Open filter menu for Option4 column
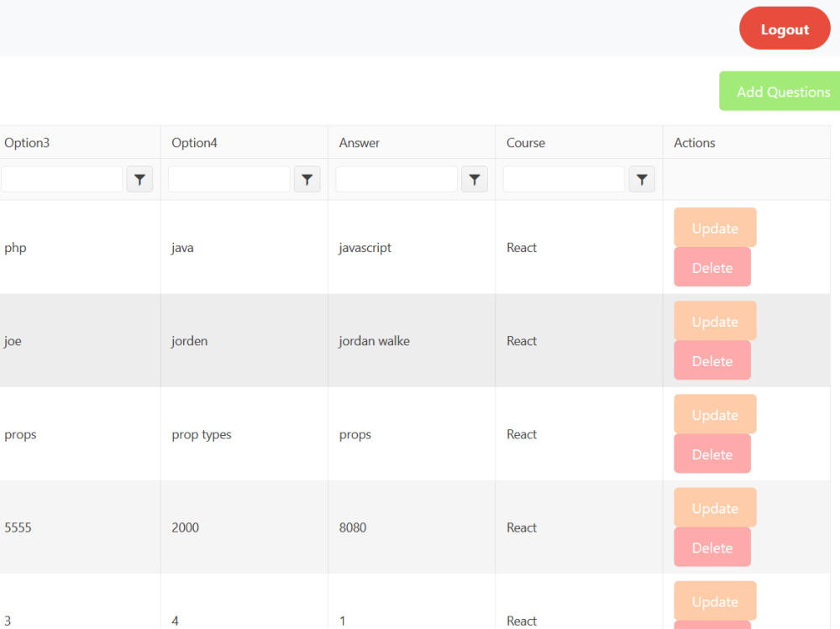Screen dimensions: 840x629 pyautogui.click(x=307, y=179)
